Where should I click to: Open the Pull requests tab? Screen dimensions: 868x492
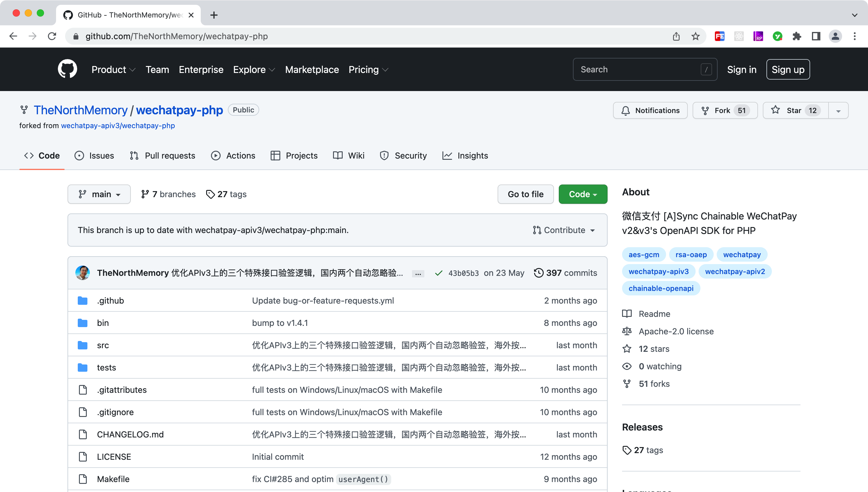[162, 156]
